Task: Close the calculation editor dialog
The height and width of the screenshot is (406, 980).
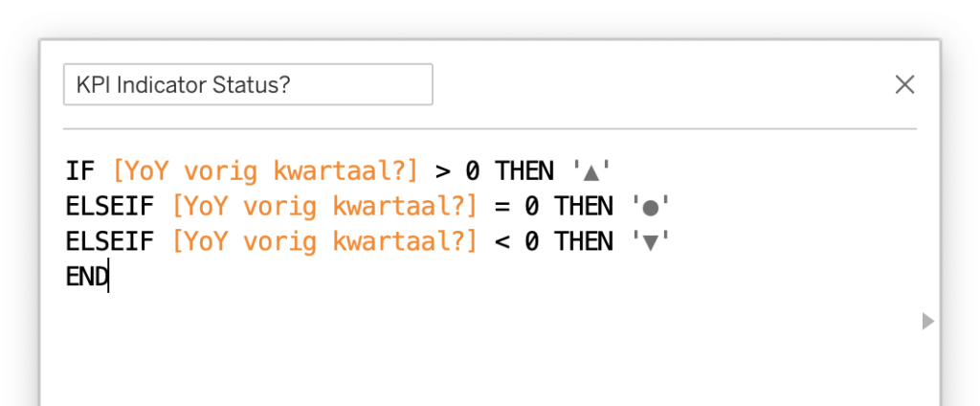Action: coord(904,85)
